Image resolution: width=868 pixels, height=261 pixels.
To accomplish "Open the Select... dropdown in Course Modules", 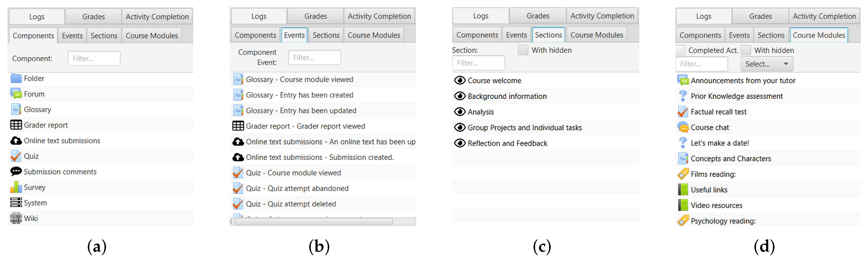I will (x=767, y=64).
